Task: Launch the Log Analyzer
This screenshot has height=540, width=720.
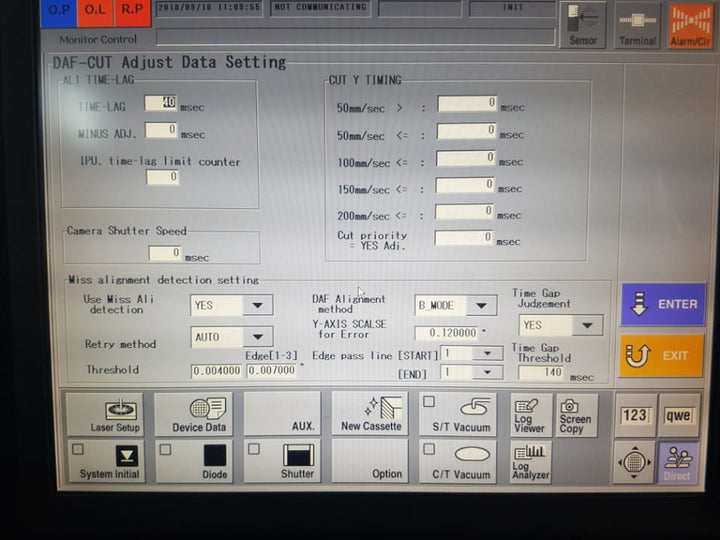Action: 530,462
